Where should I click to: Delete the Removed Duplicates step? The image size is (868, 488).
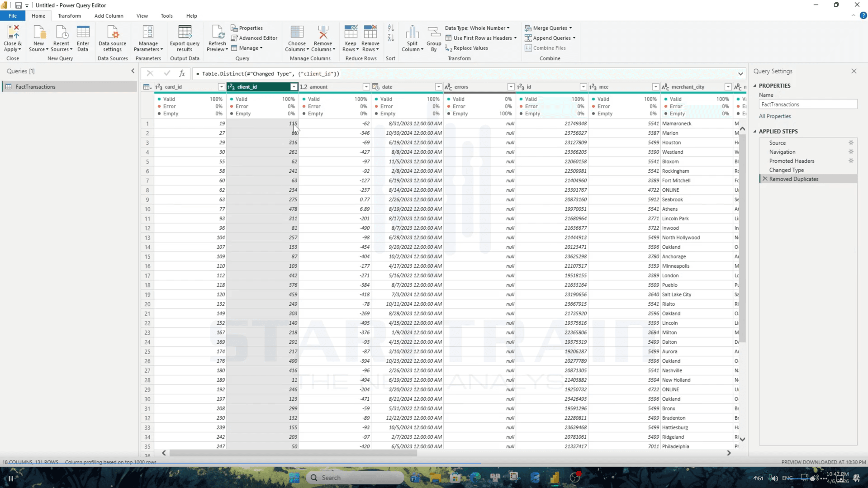[x=765, y=179]
